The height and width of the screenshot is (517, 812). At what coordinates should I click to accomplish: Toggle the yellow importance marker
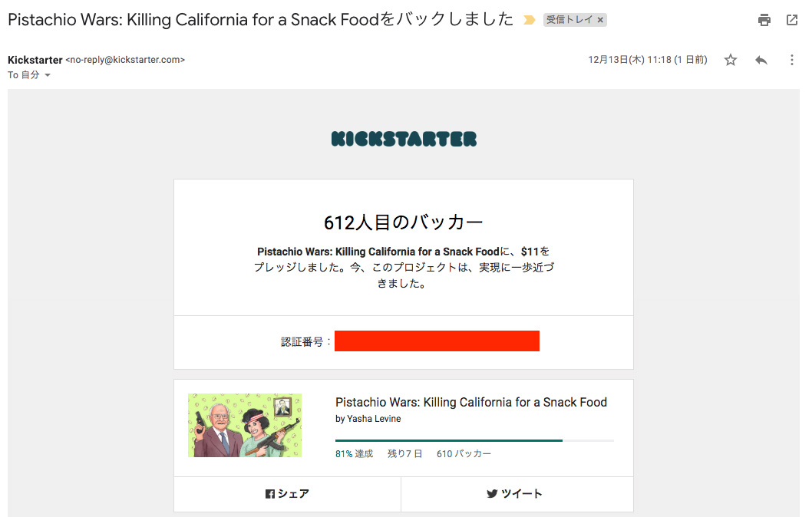pos(529,21)
